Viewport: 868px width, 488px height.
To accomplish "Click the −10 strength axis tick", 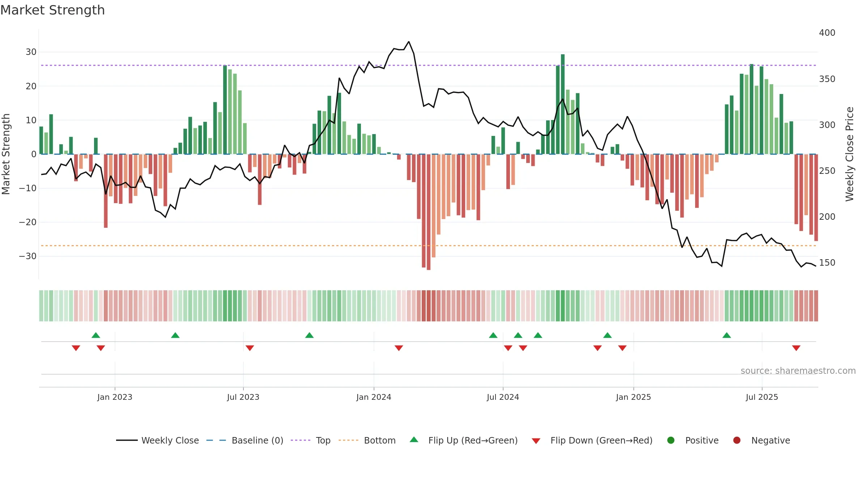I will pyautogui.click(x=28, y=188).
